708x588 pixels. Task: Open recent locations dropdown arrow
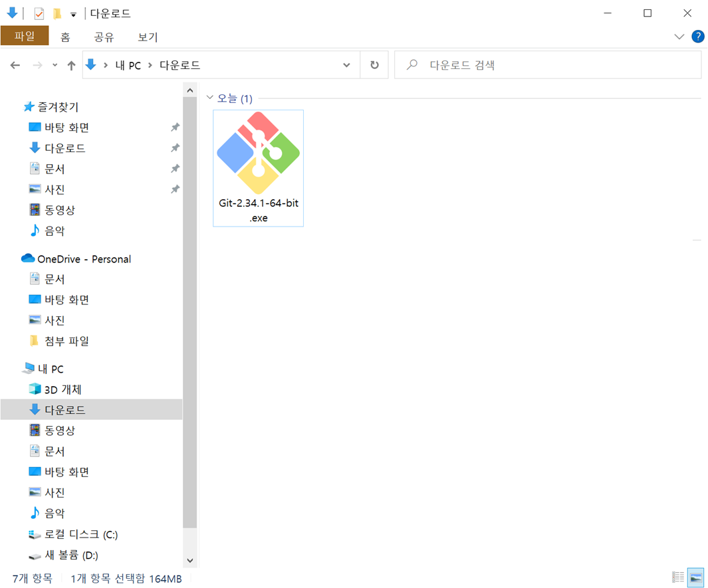pyautogui.click(x=55, y=65)
